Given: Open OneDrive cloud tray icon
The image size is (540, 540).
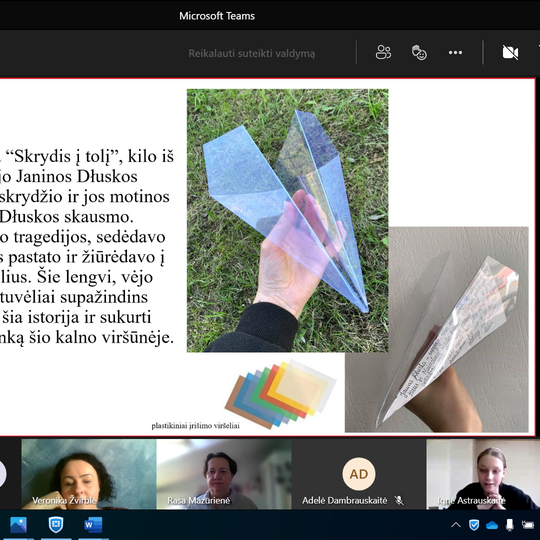Looking at the screenshot, I should point(492,525).
